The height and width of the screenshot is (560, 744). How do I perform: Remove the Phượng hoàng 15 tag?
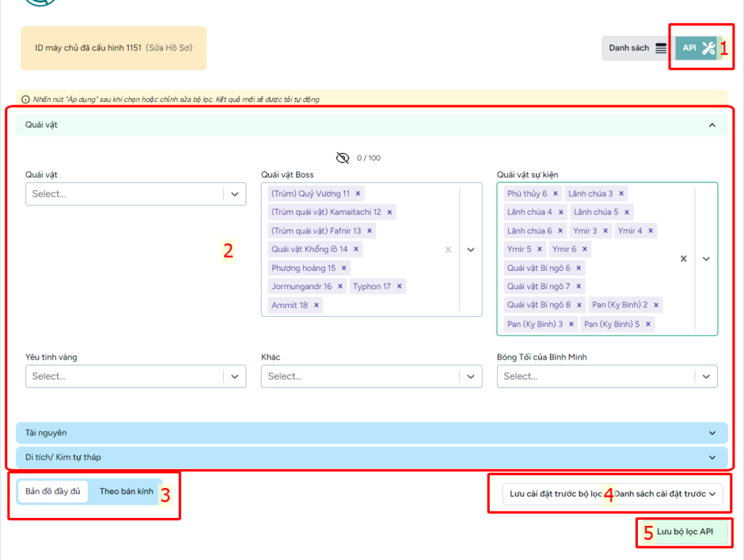344,268
